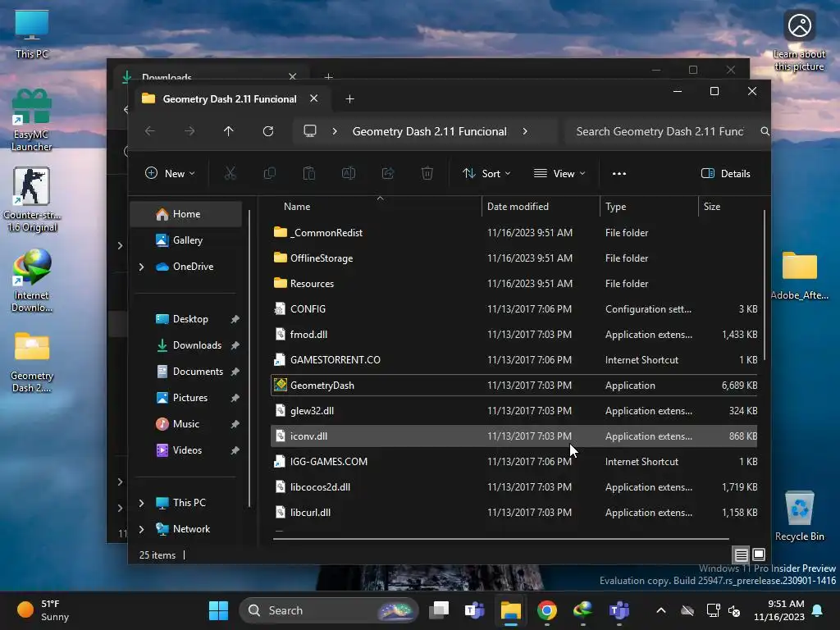This screenshot has height=630, width=840.
Task: Expand Network tree node
Action: (141, 529)
